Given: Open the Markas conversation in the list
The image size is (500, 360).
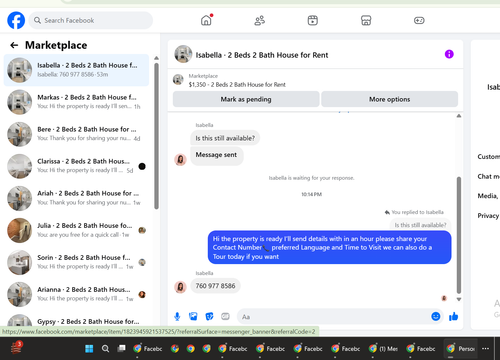Looking at the screenshot, I should click(x=76, y=102).
